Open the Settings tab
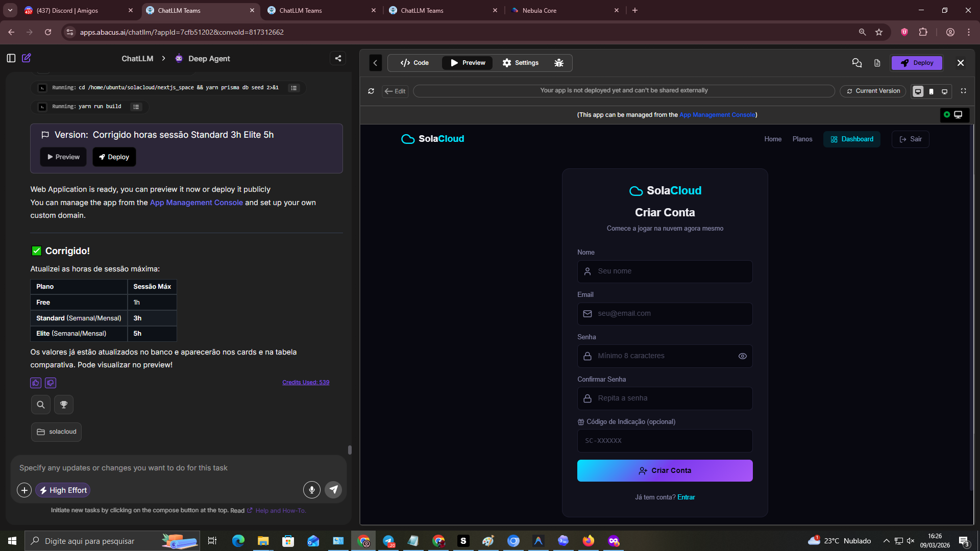 [x=520, y=63]
